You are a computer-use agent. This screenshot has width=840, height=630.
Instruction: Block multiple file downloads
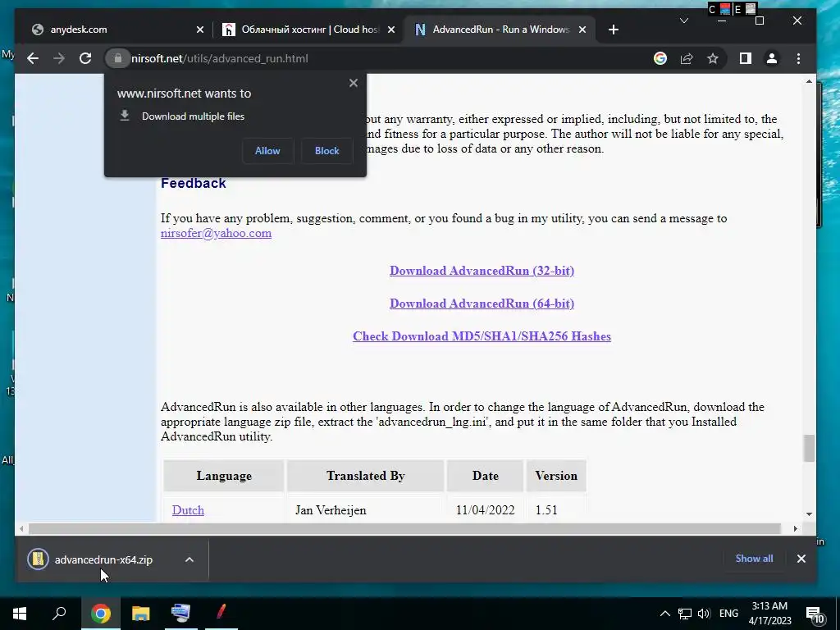326,151
